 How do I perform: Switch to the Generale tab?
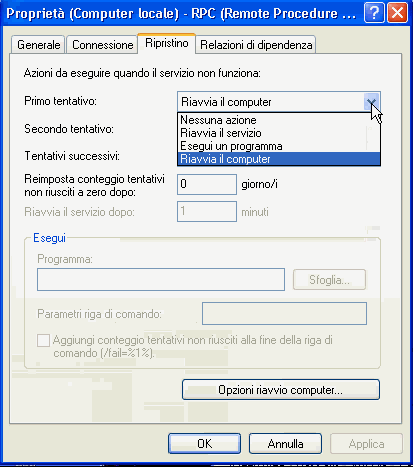38,45
